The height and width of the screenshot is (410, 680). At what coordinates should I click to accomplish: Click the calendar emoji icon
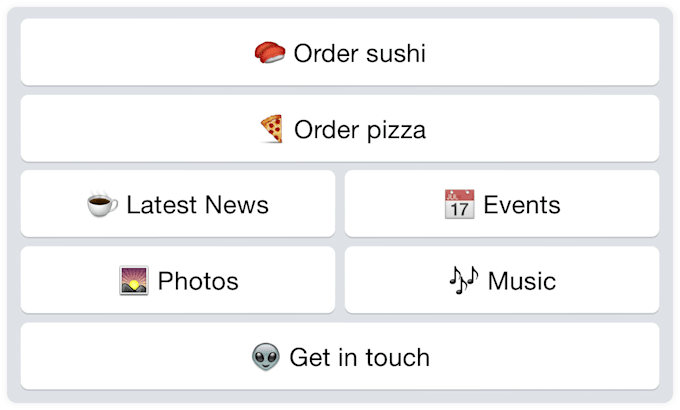[x=459, y=205]
